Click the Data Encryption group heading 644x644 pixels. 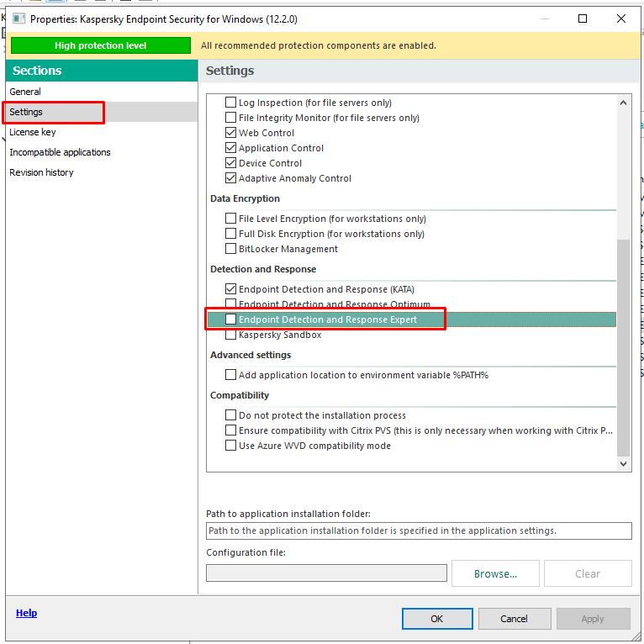click(x=245, y=198)
